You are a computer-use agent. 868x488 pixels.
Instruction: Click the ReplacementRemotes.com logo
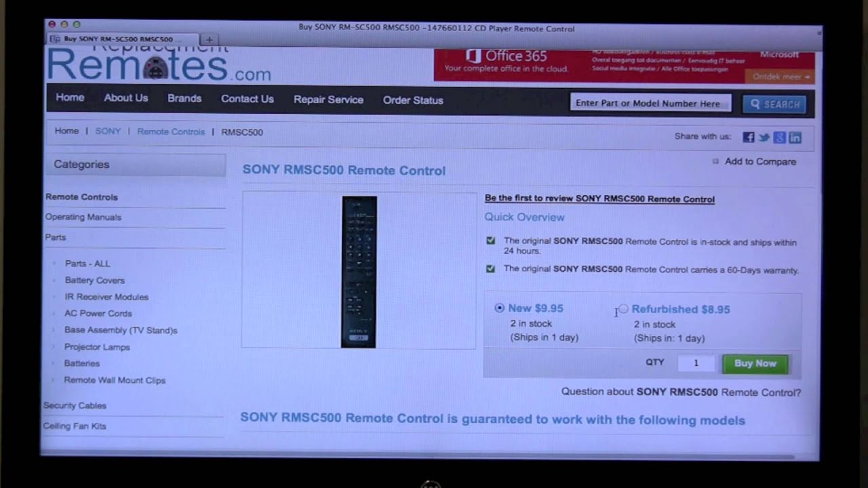coord(159,66)
